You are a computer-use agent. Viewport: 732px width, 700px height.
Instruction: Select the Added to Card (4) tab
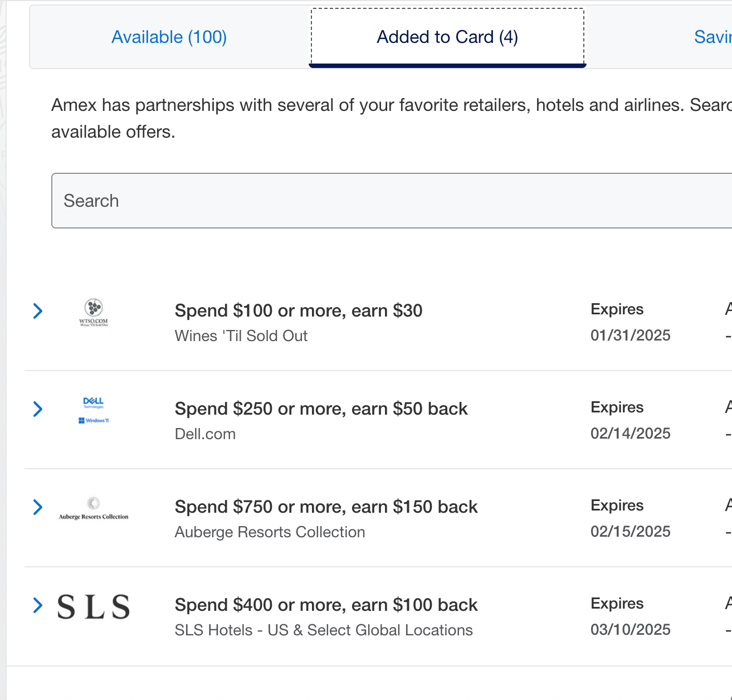[447, 37]
